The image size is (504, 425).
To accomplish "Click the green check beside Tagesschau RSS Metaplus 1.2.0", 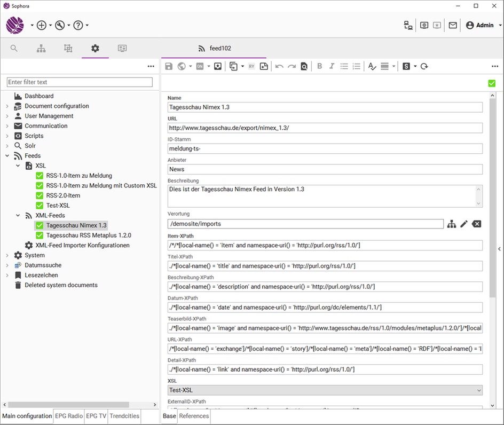I will [x=40, y=235].
